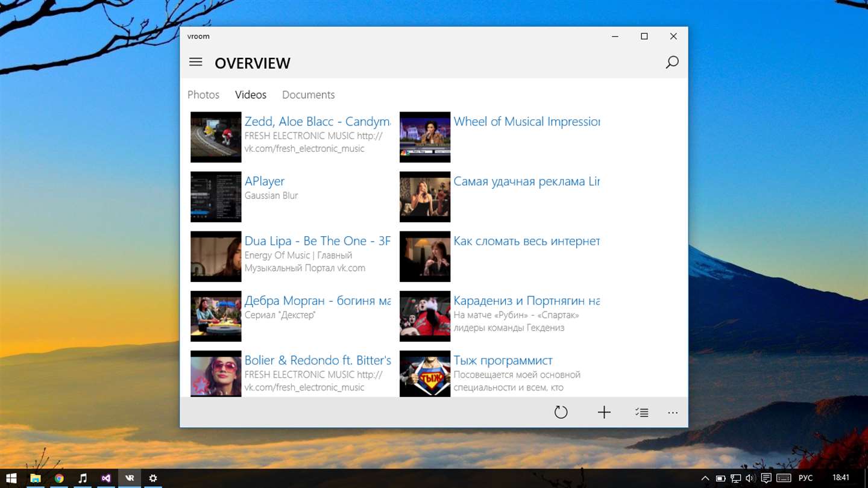Click the "Сериал "Декстер"" description text
Viewport: 868px width, 488px height.
pyautogui.click(x=280, y=315)
